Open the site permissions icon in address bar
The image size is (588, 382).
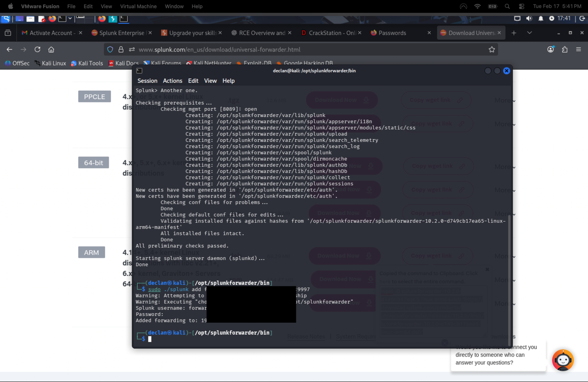131,49
